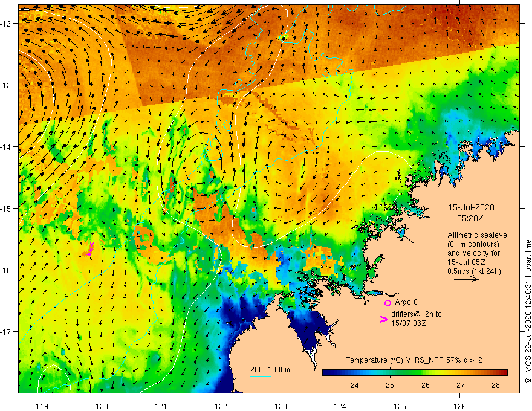
Task: Click the '0.5m/s (1kt 24h)' text
Action: (x=474, y=271)
